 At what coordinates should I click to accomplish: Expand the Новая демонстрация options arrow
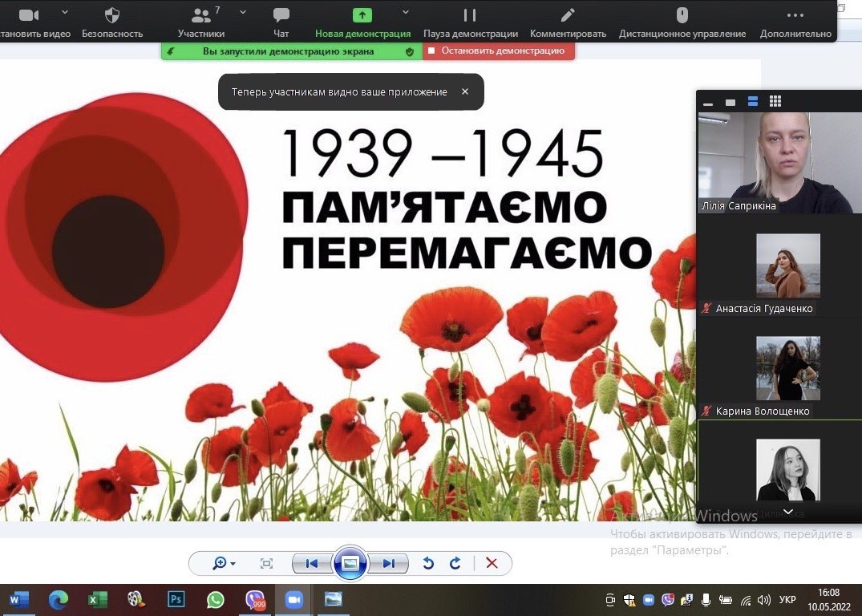click(405, 11)
